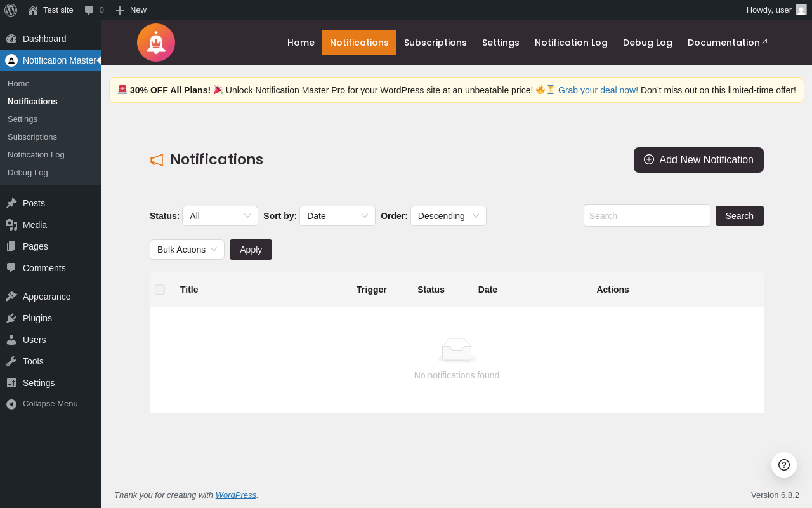Image resolution: width=812 pixels, height=508 pixels.
Task: Open the help question mark bubble
Action: click(x=784, y=465)
